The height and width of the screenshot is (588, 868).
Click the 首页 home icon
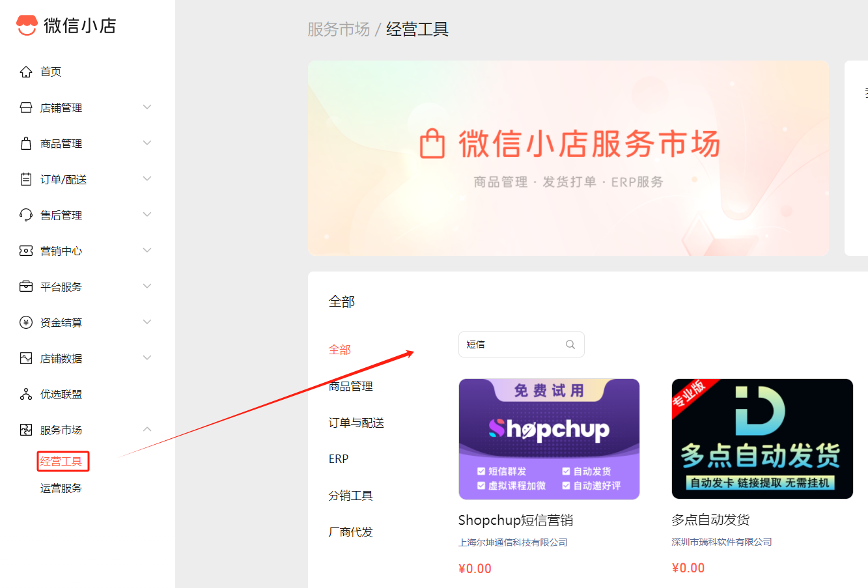tap(26, 72)
